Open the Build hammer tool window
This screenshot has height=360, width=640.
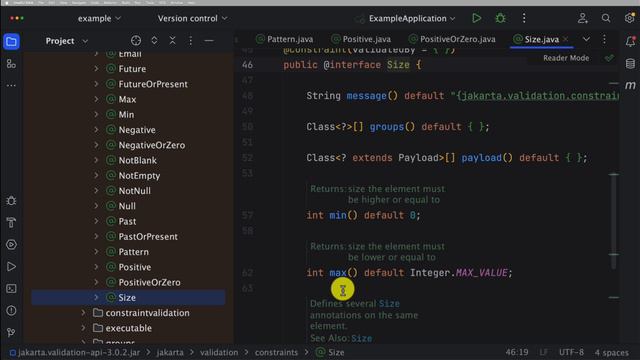11,223
